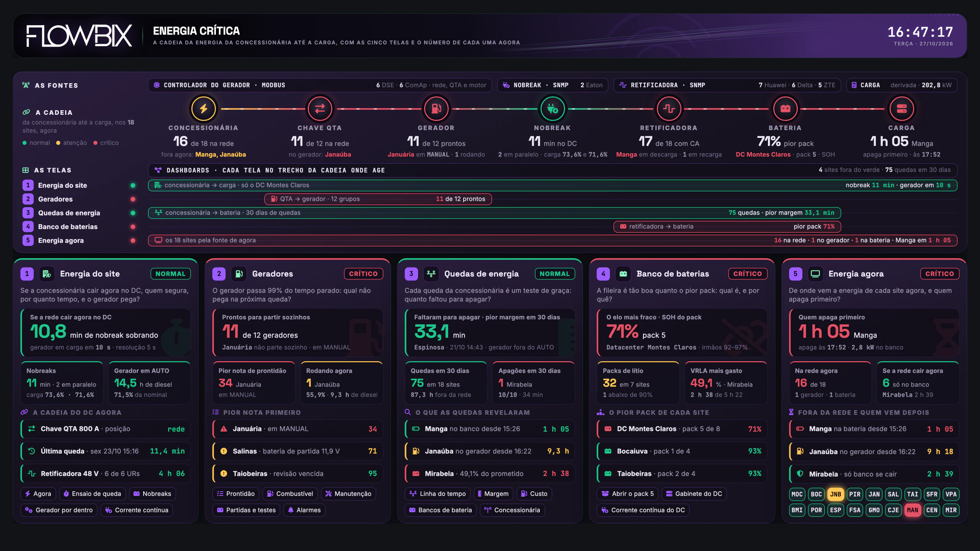
Task: Select the Gerador fuel-pump node icon
Action: (436, 109)
